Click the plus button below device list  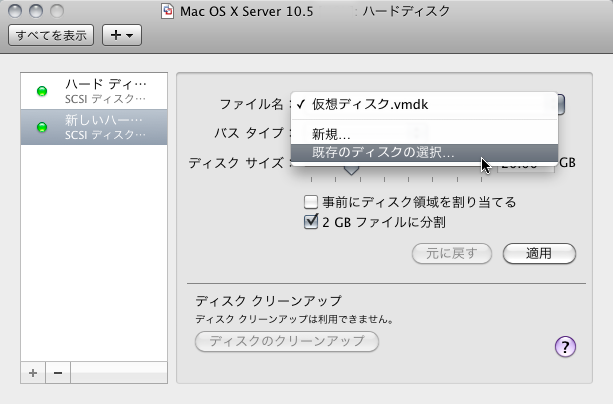tap(33, 372)
